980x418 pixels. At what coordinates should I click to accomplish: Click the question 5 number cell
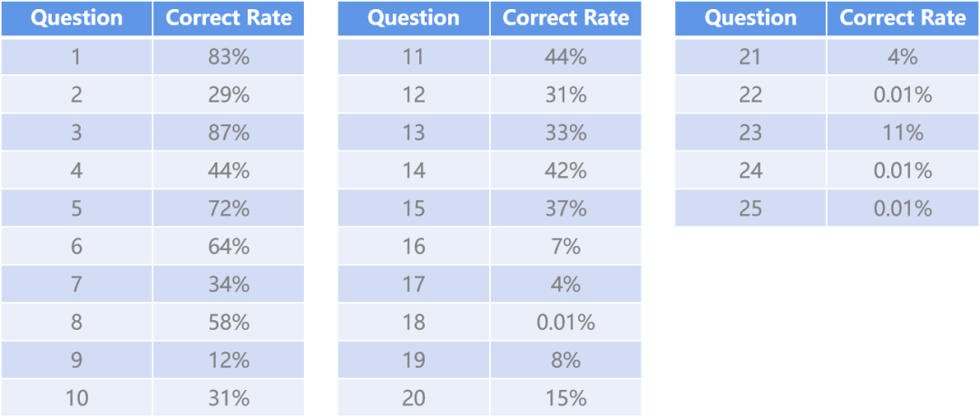(x=76, y=208)
